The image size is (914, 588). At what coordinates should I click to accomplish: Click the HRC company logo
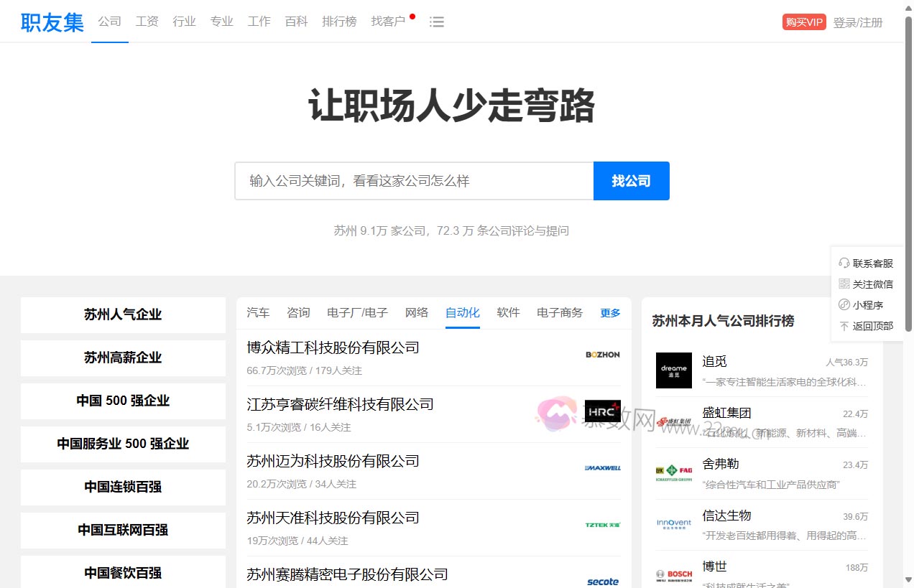tap(602, 411)
